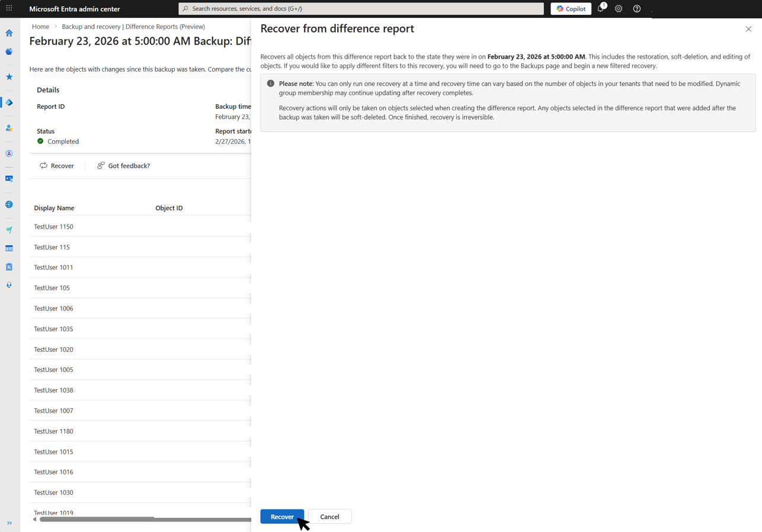The width and height of the screenshot is (762, 532).
Task: Select the Learn and support headset icon
Action: tap(9, 285)
